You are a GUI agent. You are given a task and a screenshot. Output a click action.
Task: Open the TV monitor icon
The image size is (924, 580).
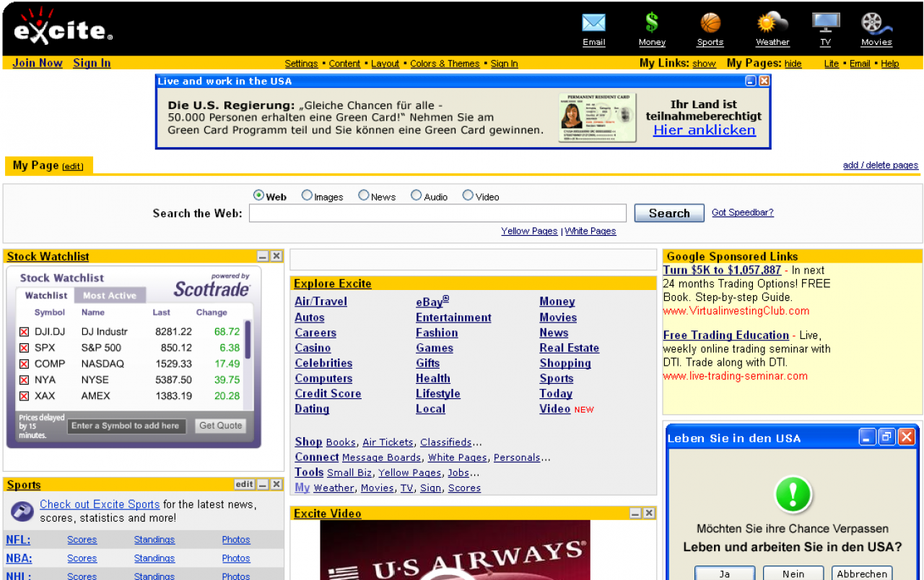(x=826, y=22)
